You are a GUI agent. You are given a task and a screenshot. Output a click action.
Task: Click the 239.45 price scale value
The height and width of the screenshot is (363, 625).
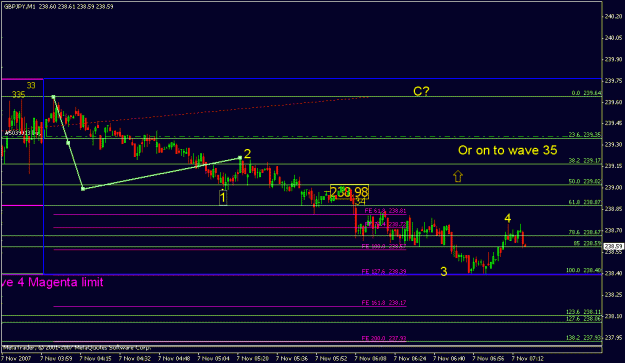tap(613, 123)
